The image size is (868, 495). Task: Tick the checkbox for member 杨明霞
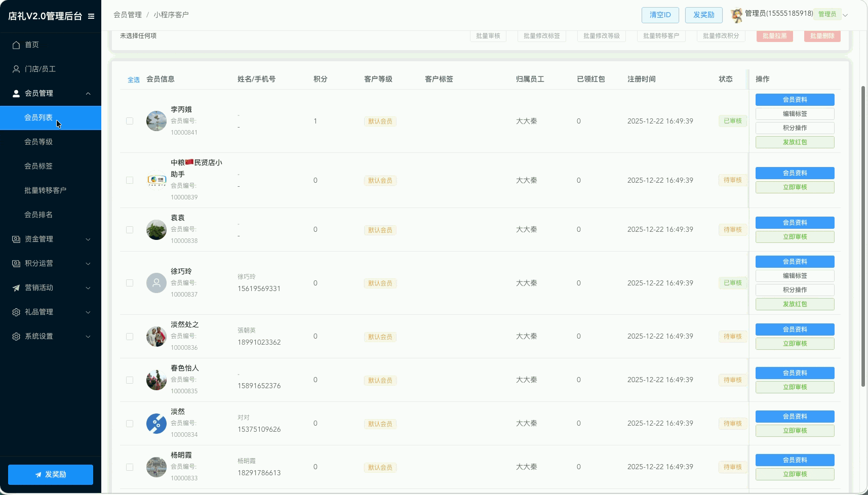[130, 467]
